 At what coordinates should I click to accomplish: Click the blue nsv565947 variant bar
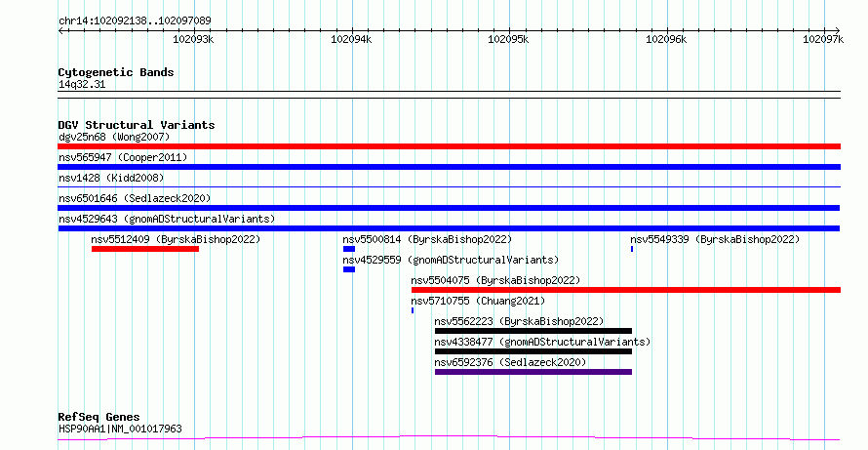[x=449, y=167]
